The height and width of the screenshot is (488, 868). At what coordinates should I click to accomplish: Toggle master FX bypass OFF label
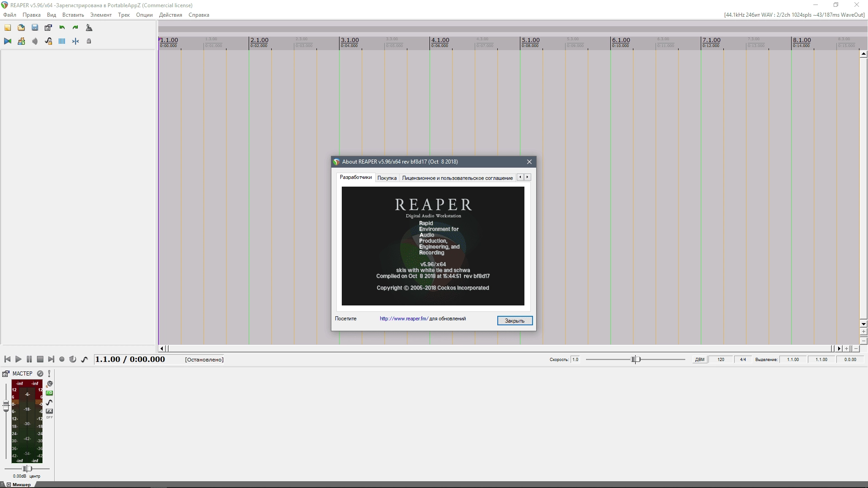50,418
